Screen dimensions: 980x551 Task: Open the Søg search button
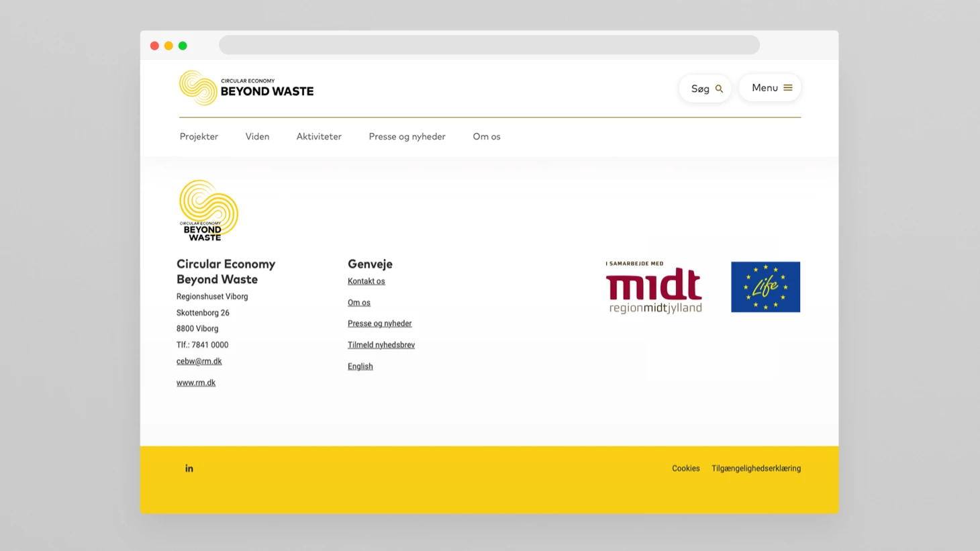tap(705, 89)
